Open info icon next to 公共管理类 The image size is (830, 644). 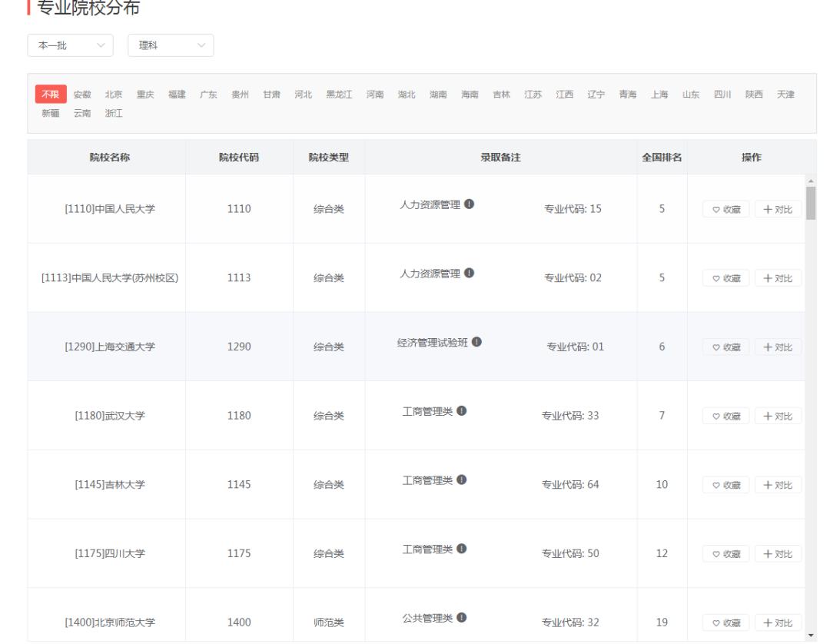coord(462,618)
